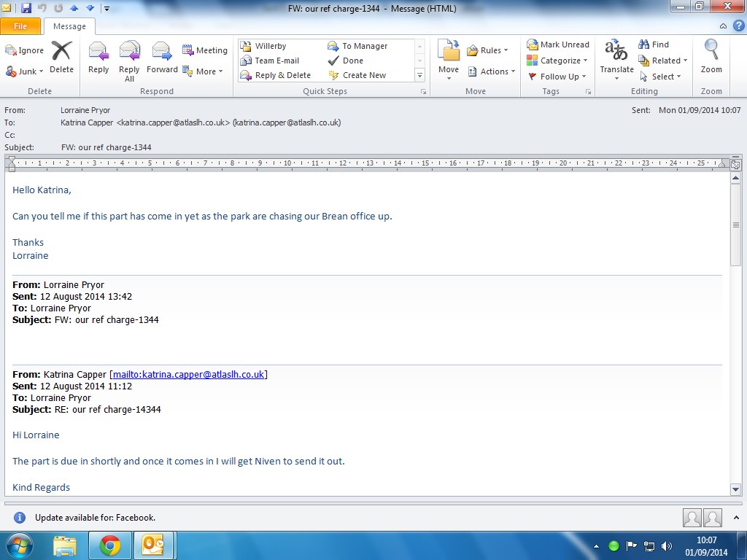Image resolution: width=747 pixels, height=560 pixels.
Task: Open Windows Explorer from the taskbar
Action: coord(65,545)
